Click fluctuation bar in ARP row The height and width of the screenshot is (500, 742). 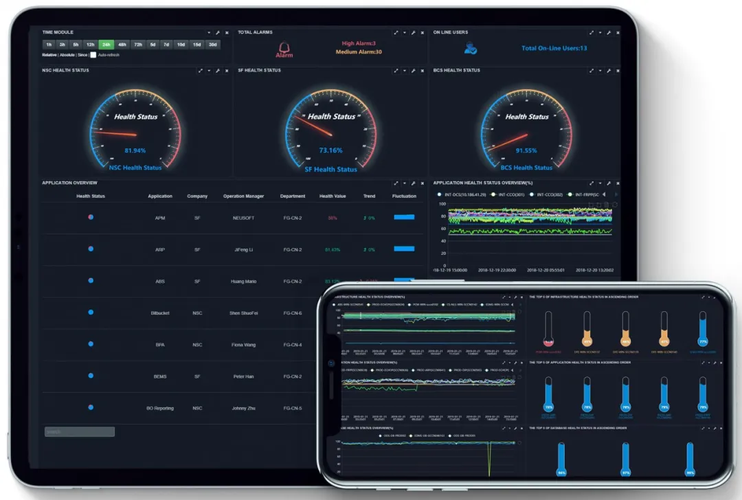click(x=404, y=248)
